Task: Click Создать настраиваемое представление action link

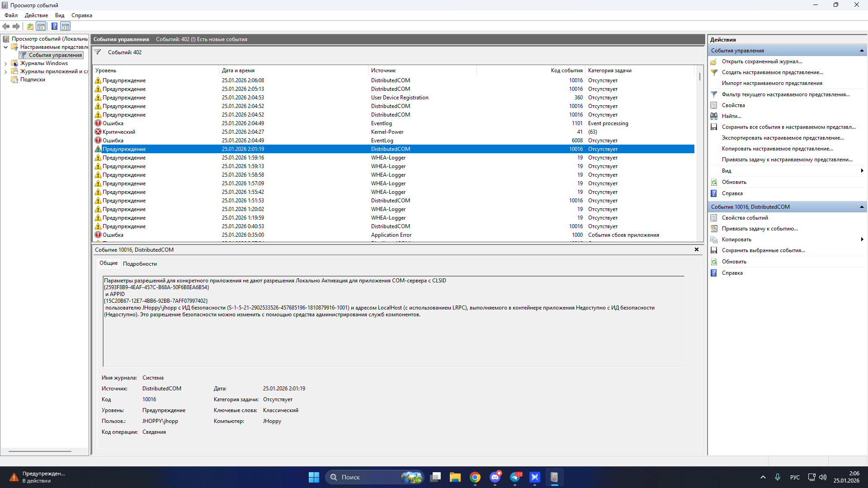Action: click(772, 72)
